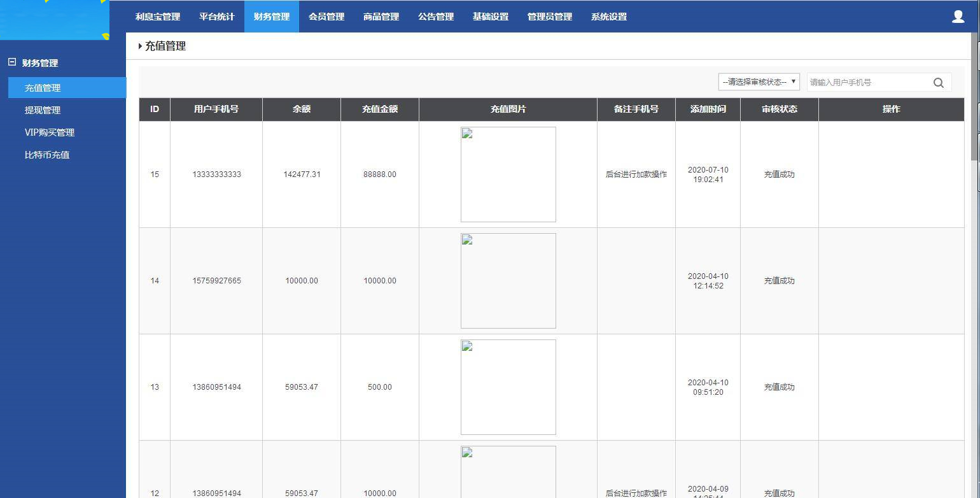Switch to the 系统设置 tab
The image size is (980, 498).
click(x=610, y=17)
